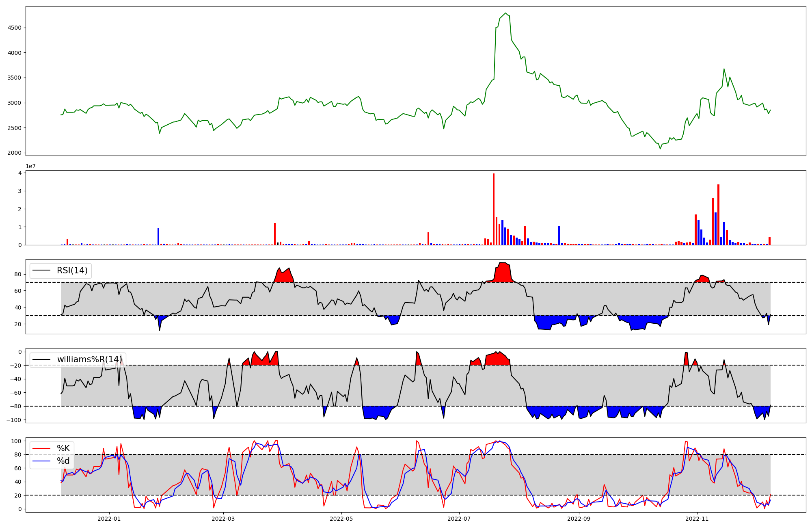Click the red %K line sample in legend

(x=41, y=448)
